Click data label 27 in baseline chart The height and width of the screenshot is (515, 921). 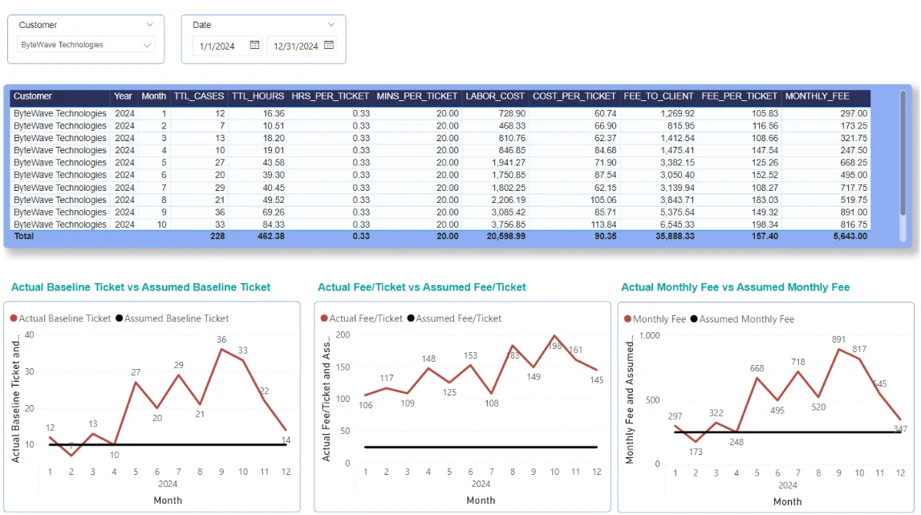136,372
